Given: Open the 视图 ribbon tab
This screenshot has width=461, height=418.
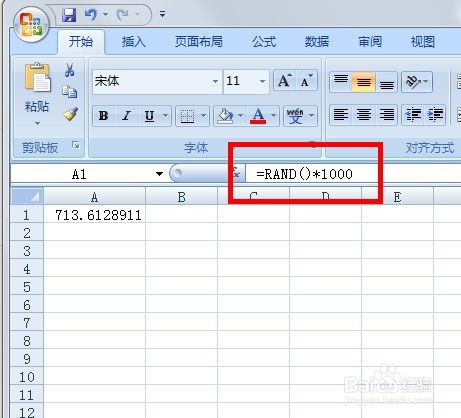Looking at the screenshot, I should point(423,42).
